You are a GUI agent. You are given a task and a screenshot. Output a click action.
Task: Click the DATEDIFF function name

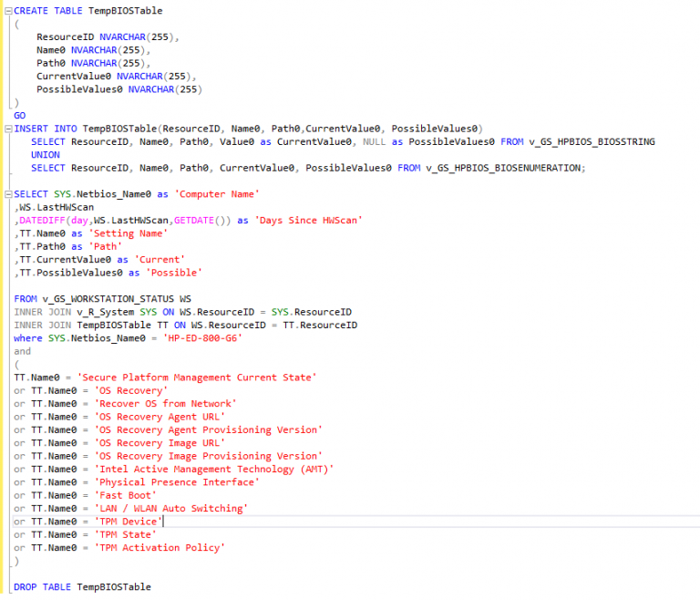coord(42,221)
